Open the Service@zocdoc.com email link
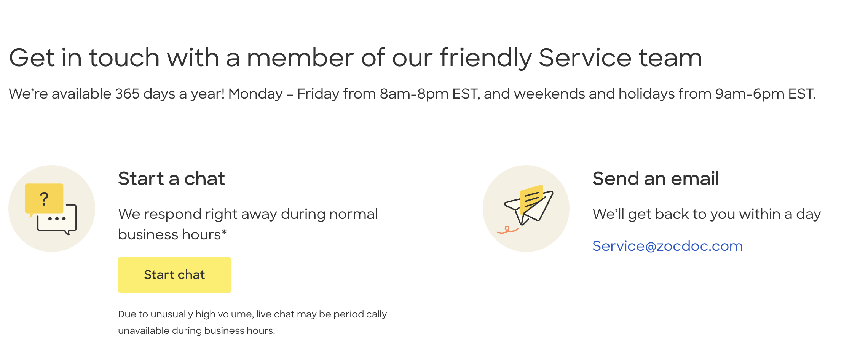This screenshot has width=868, height=357. (x=667, y=246)
